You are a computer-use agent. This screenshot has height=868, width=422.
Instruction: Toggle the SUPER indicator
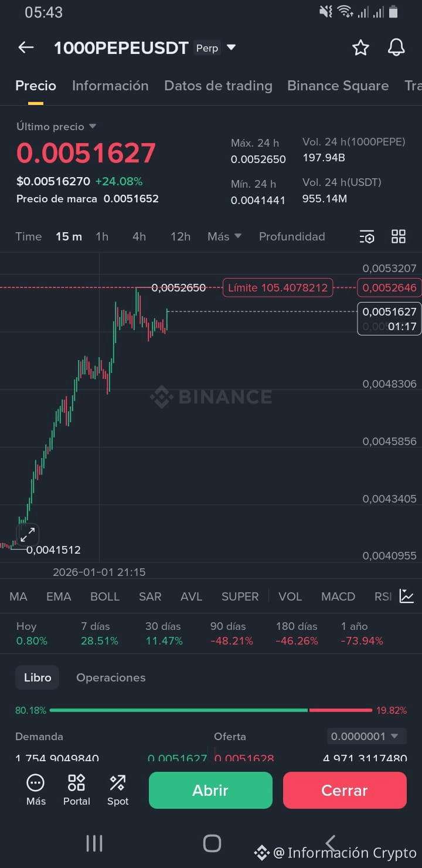pos(240,596)
